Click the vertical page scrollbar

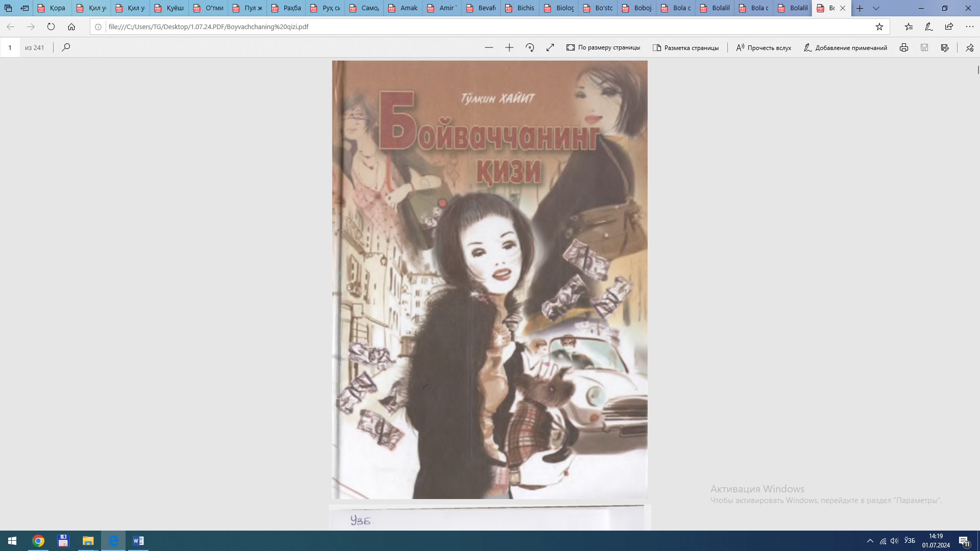978,70
